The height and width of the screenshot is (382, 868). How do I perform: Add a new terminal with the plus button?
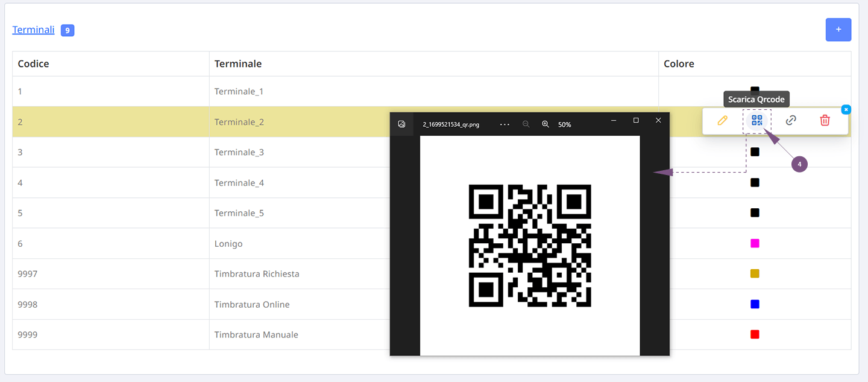(x=838, y=30)
